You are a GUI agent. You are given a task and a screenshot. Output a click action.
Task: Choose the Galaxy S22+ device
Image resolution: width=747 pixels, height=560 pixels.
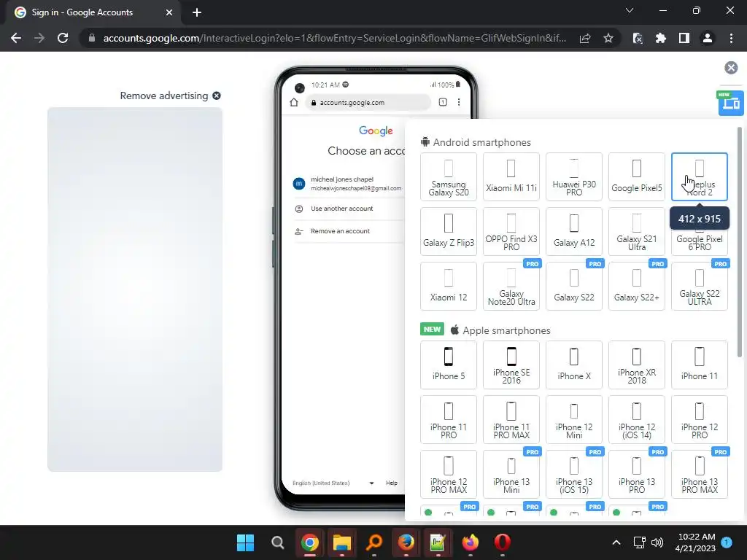[636, 286]
